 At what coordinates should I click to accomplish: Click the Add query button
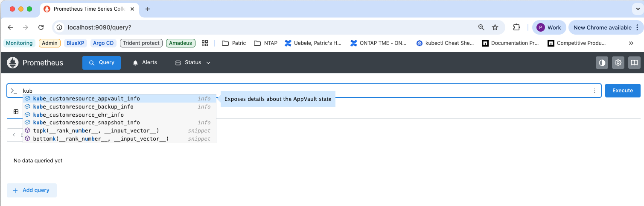pos(32,190)
